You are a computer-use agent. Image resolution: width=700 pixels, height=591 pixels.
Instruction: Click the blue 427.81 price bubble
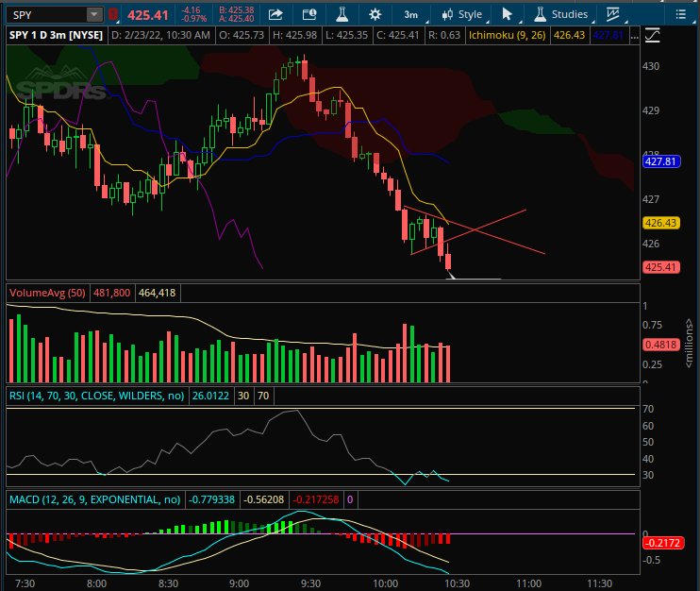[661, 161]
